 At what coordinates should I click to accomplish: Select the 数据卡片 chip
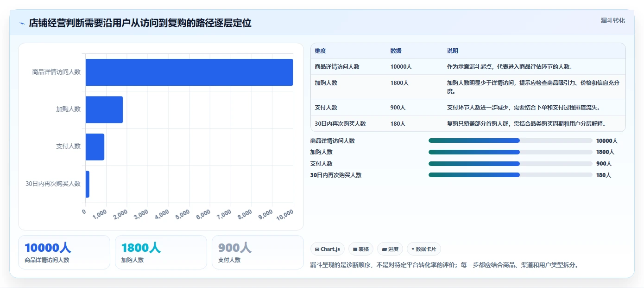(x=424, y=249)
